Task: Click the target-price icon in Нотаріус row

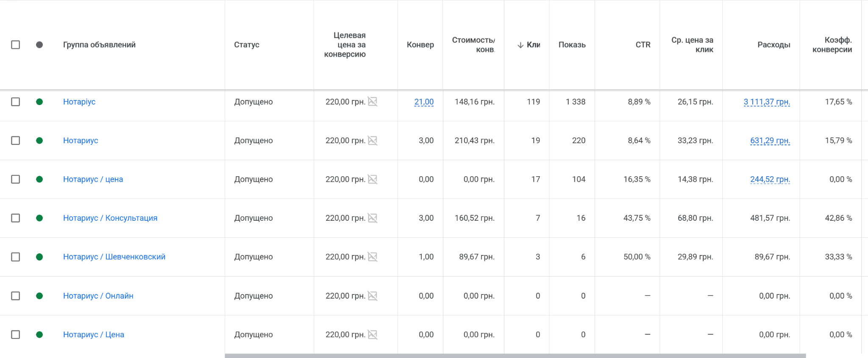Action: pyautogui.click(x=373, y=102)
